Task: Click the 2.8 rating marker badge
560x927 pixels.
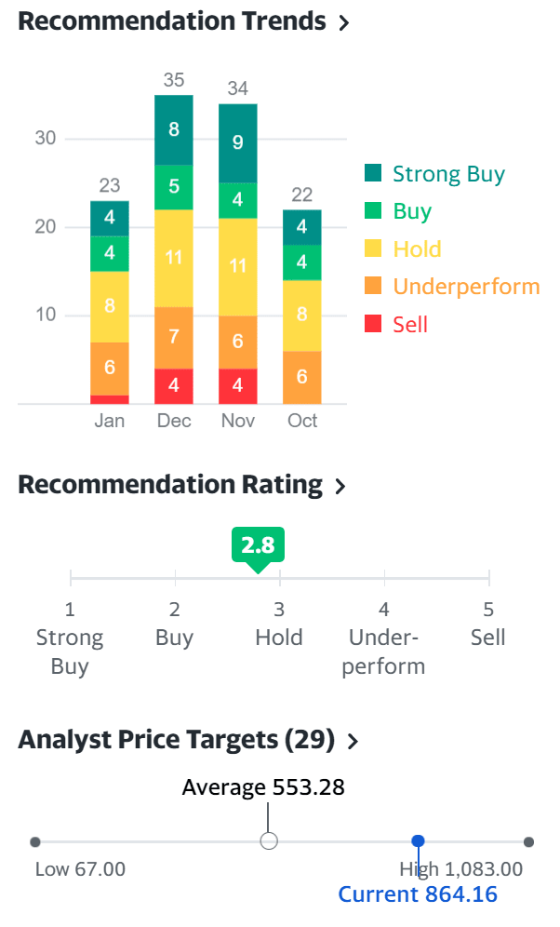Action: (258, 545)
